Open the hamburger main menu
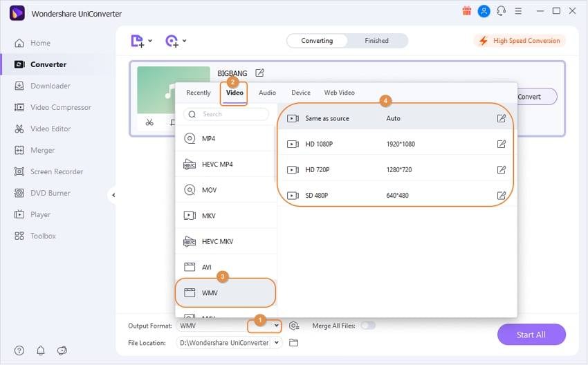The height and width of the screenshot is (365, 588). 518,11
